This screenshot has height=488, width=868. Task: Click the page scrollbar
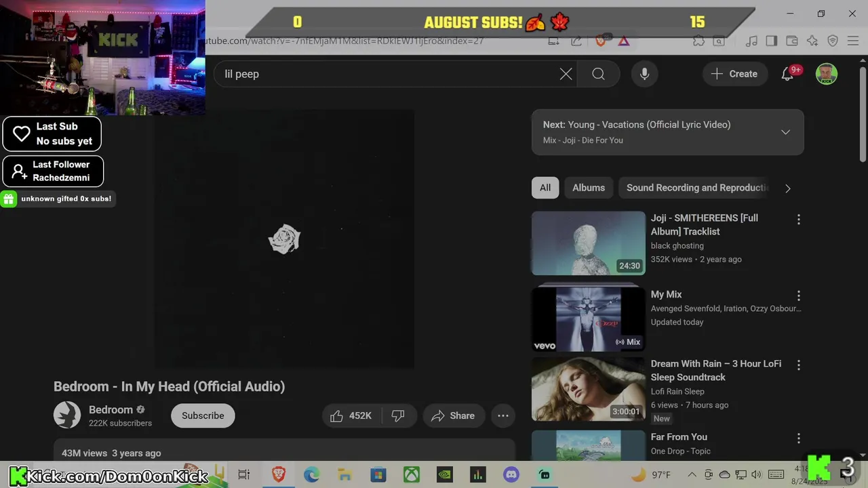tap(863, 115)
